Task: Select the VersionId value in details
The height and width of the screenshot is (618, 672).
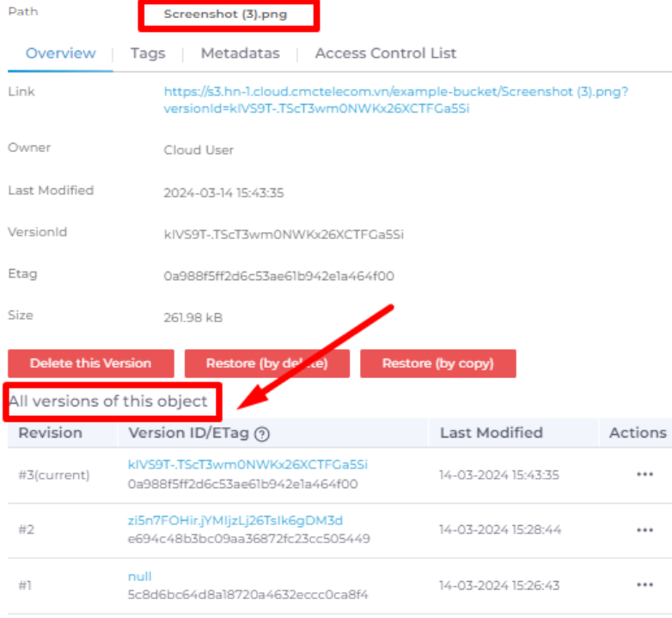Action: click(x=284, y=235)
